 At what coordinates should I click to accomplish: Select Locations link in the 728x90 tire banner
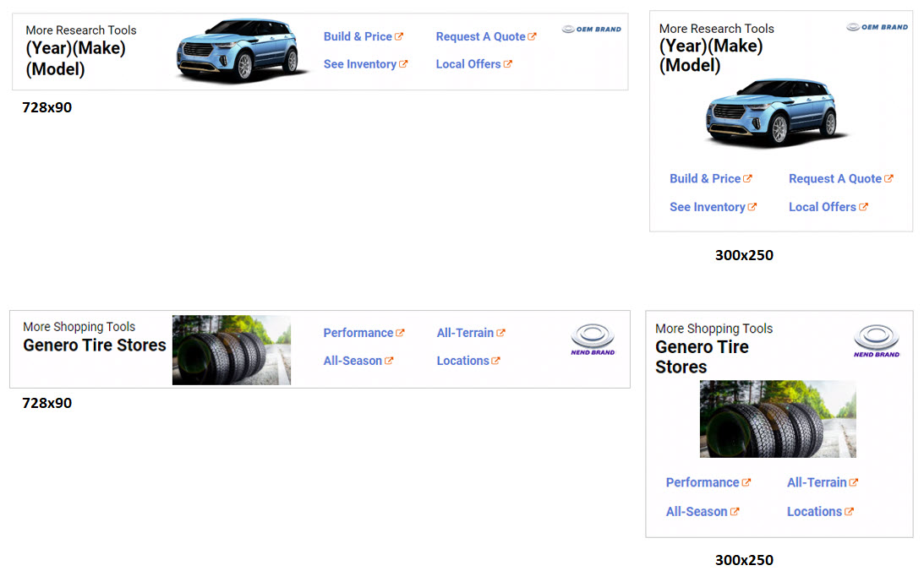pyautogui.click(x=462, y=361)
